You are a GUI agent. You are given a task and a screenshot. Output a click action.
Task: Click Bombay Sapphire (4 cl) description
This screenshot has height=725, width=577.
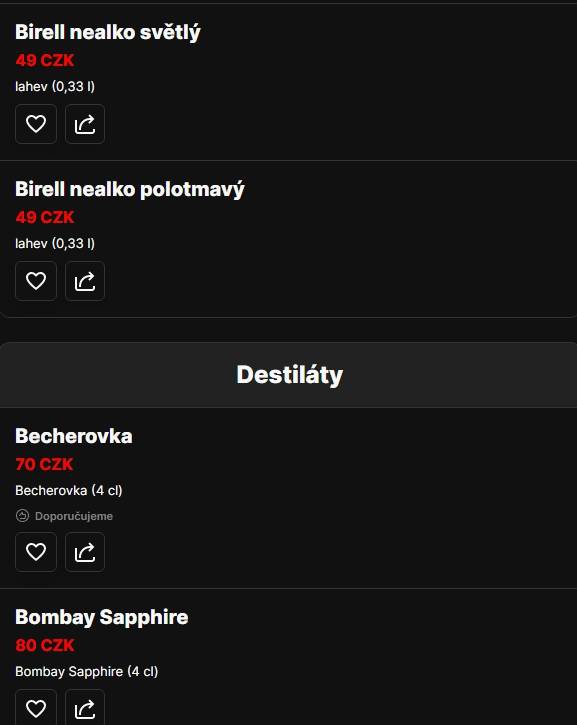click(x=86, y=672)
